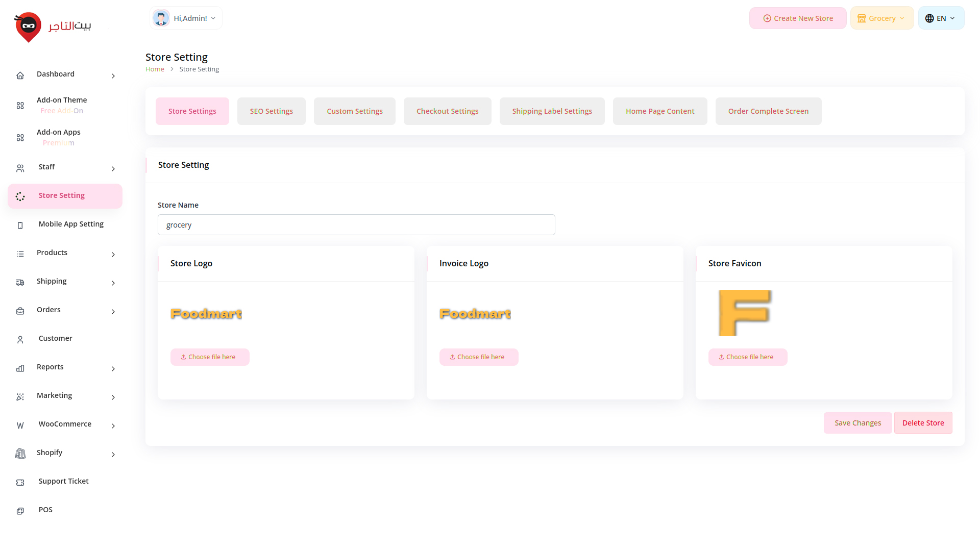The image size is (980, 551).
Task: Expand the Marketing submenu arrow
Action: click(x=113, y=397)
